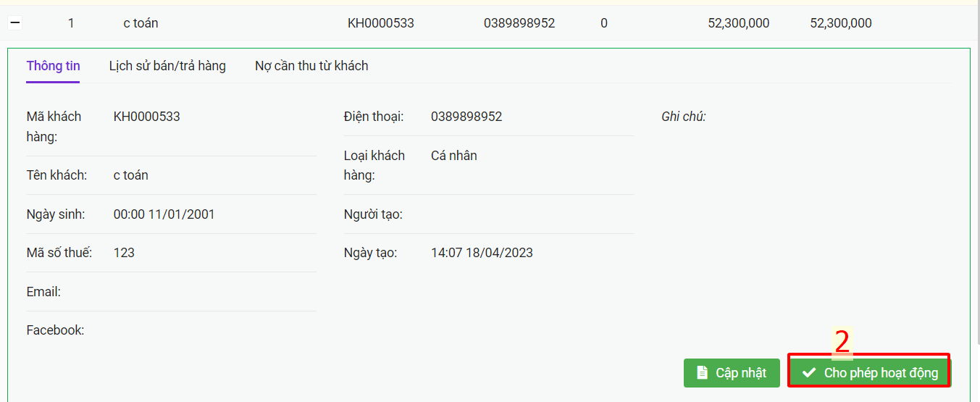Select customer code KH0000533 in the row

(x=381, y=23)
